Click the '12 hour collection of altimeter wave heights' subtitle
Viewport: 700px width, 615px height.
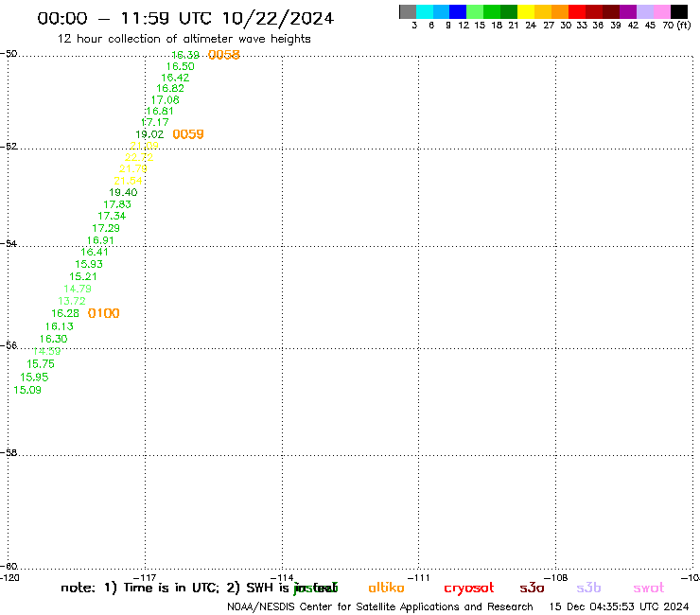tap(184, 39)
